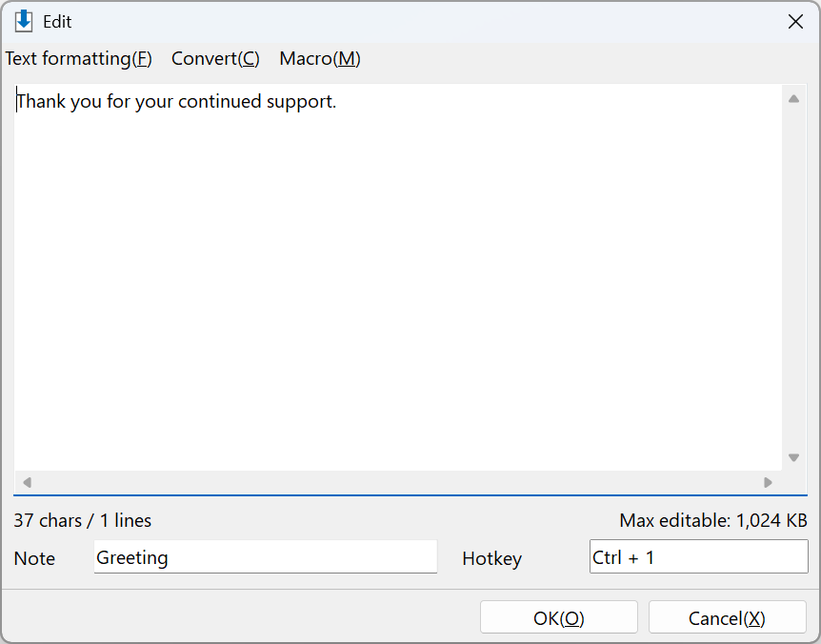Close the Edit dialog window
This screenshot has width=821, height=644.
795,22
